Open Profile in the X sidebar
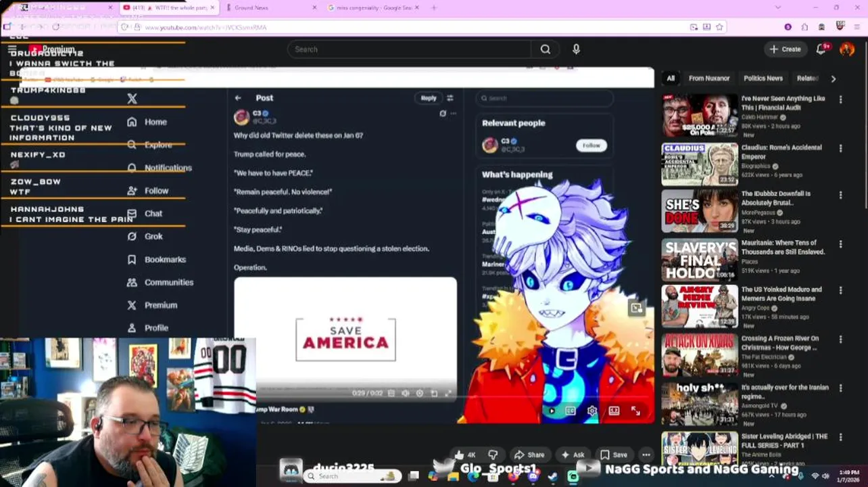The height and width of the screenshot is (487, 868). click(147, 328)
